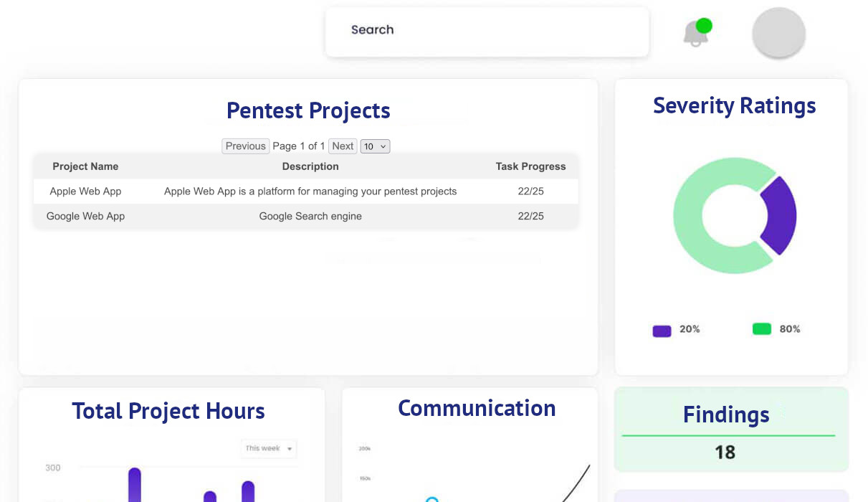Click the 'Google Search engine' description

tap(310, 216)
